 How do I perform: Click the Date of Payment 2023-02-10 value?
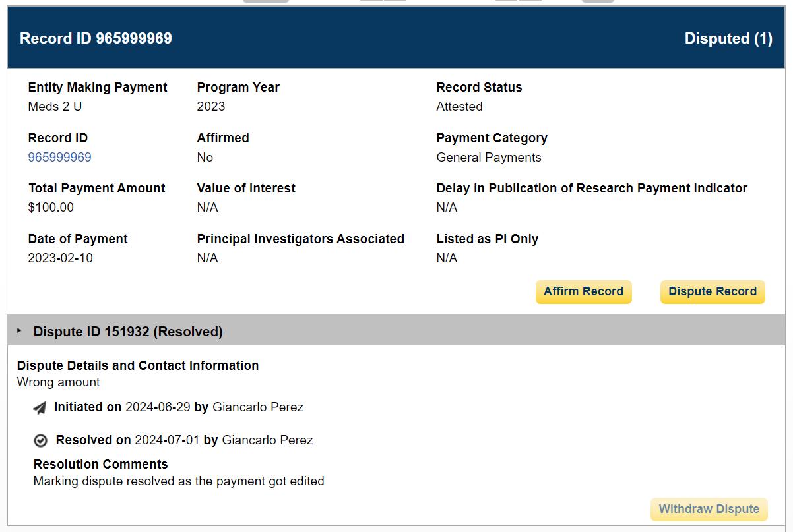[x=60, y=258]
